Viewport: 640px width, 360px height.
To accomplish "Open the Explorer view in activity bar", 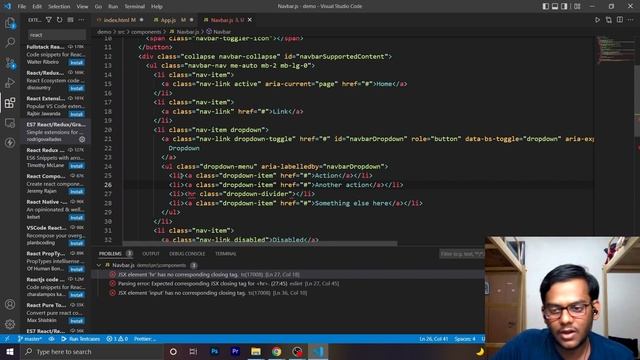I will click(10, 23).
